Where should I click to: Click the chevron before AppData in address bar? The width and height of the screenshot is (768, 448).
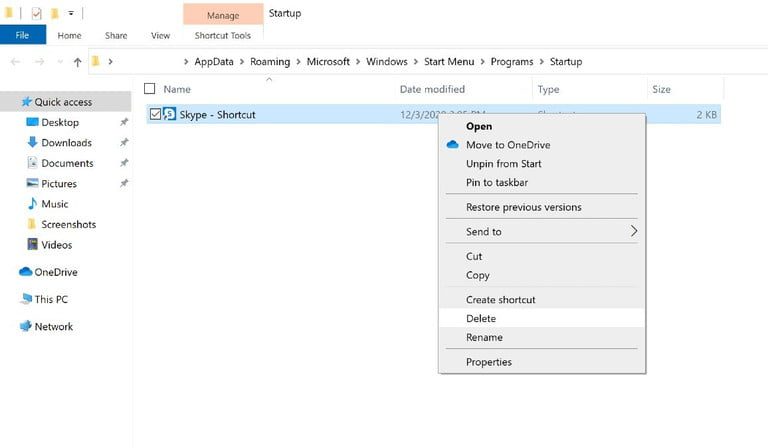point(185,62)
